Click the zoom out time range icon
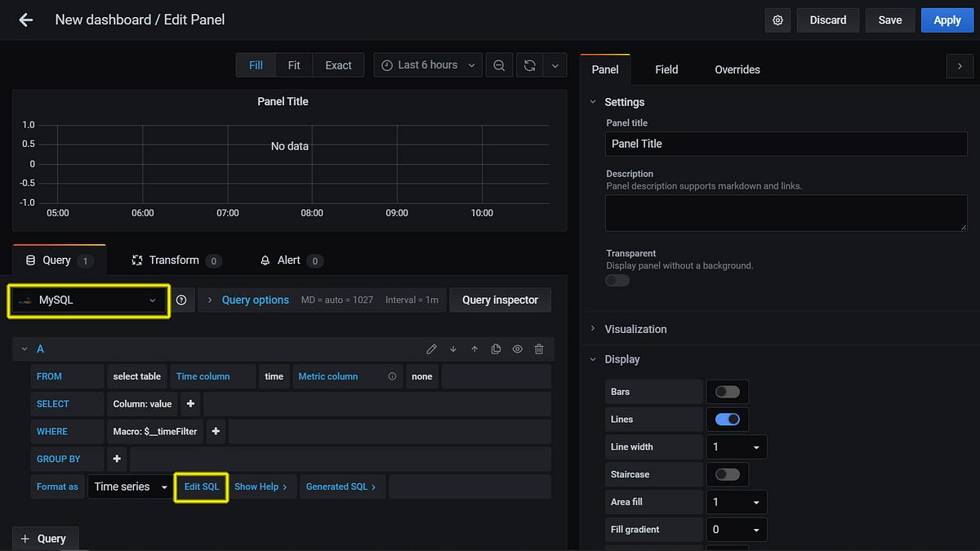Viewport: 980px width, 551px height. tap(499, 65)
